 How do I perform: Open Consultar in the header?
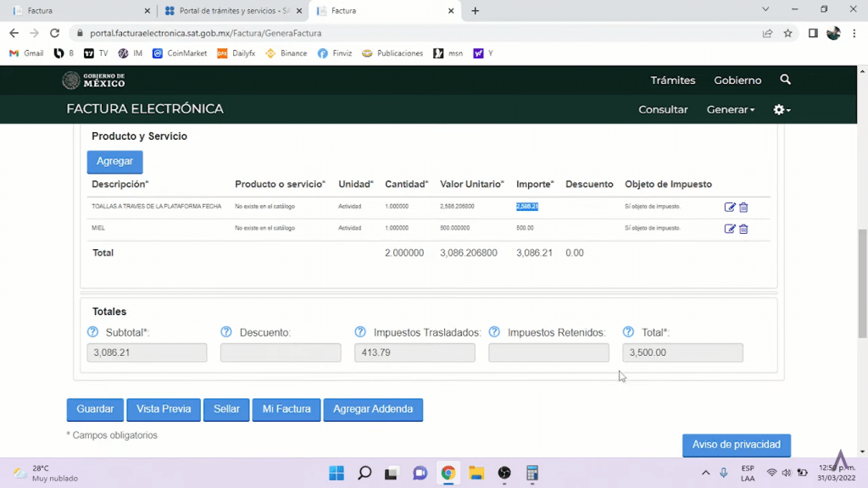pos(663,109)
